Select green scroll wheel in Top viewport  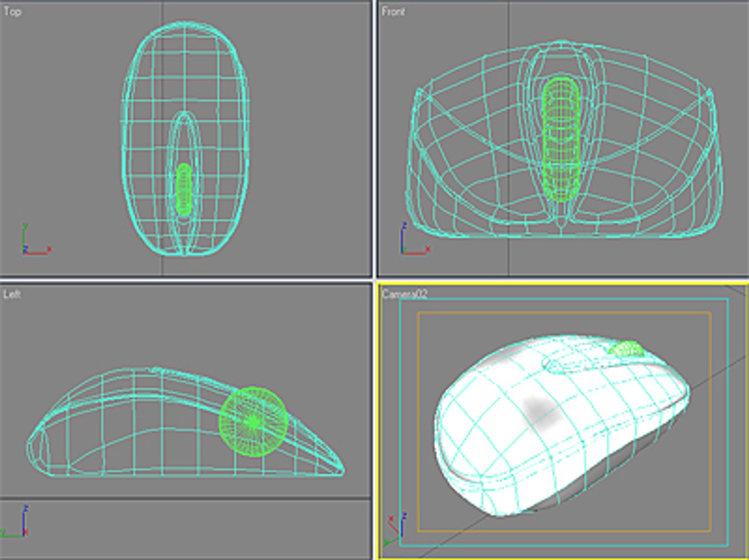(x=183, y=189)
